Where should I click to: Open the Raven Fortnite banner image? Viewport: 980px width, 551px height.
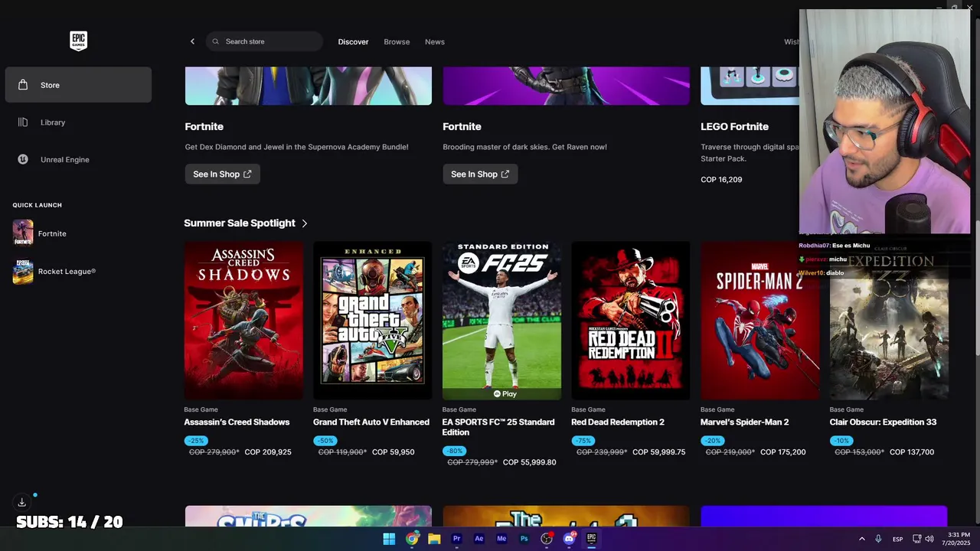pyautogui.click(x=566, y=86)
